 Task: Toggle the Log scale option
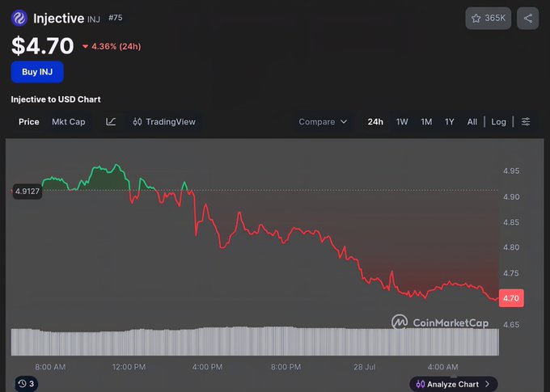(x=498, y=122)
